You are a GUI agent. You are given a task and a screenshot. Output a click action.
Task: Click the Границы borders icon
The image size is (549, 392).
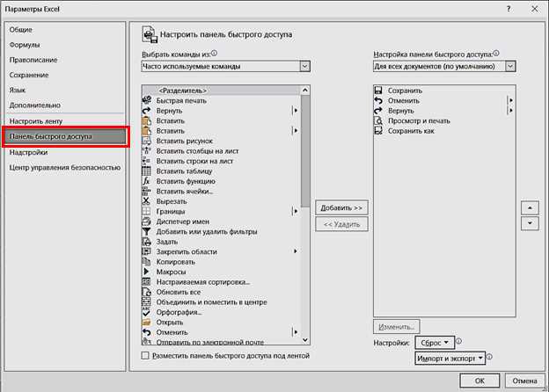[x=146, y=212]
